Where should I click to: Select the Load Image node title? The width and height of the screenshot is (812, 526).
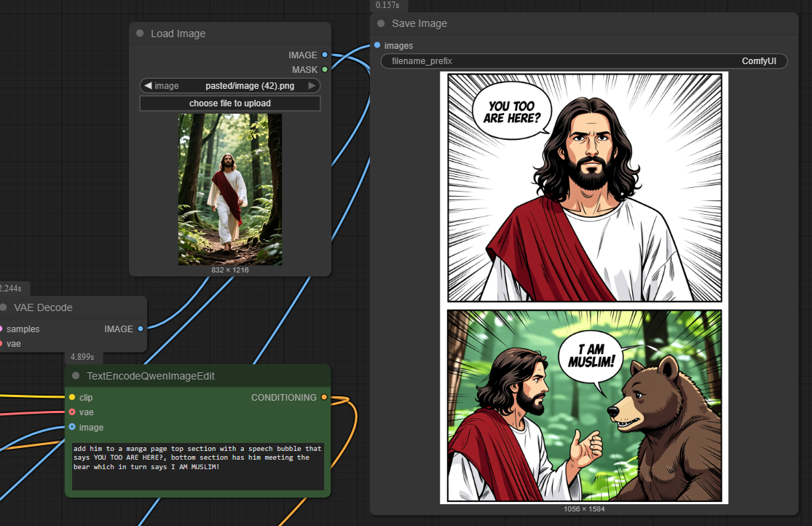tap(178, 34)
